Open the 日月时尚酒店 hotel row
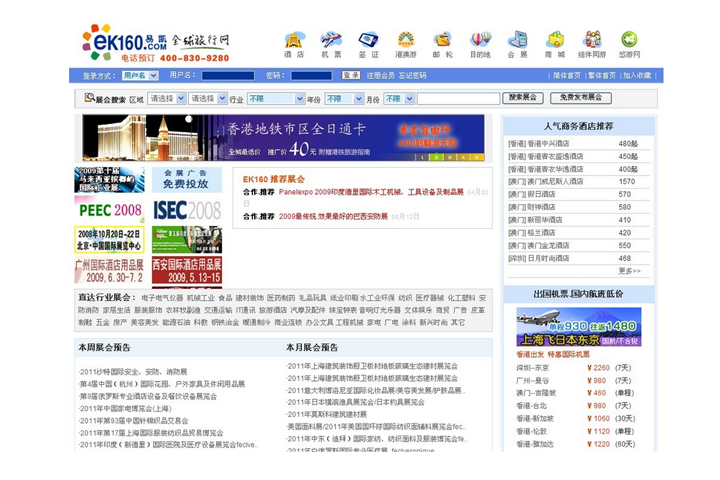720x480 pixels. pyautogui.click(x=579, y=258)
